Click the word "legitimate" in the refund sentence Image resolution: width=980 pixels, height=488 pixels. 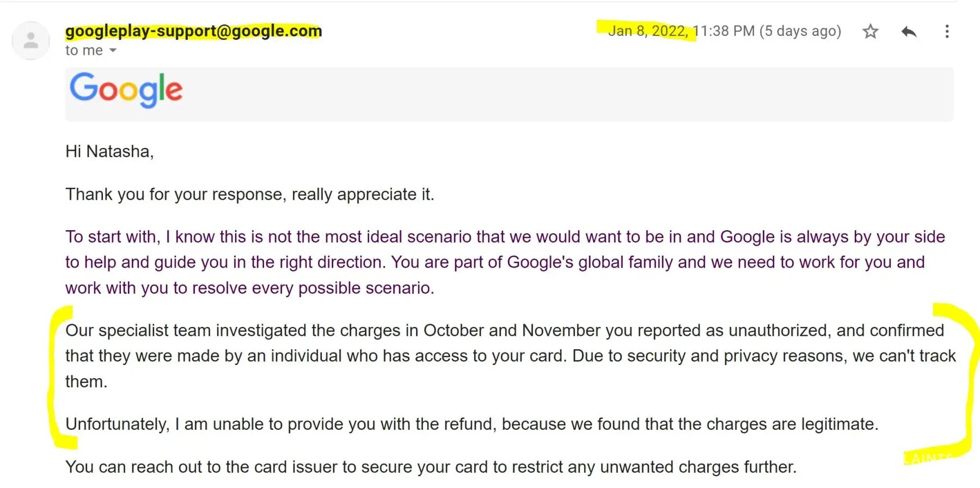point(837,424)
